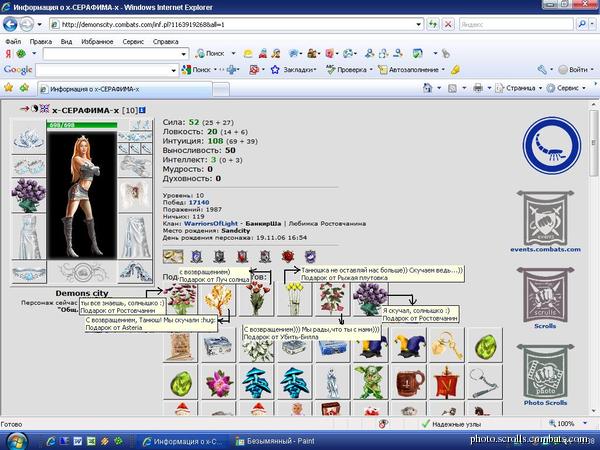Click the yellow highlighter icon in Google toolbar

(x=455, y=70)
